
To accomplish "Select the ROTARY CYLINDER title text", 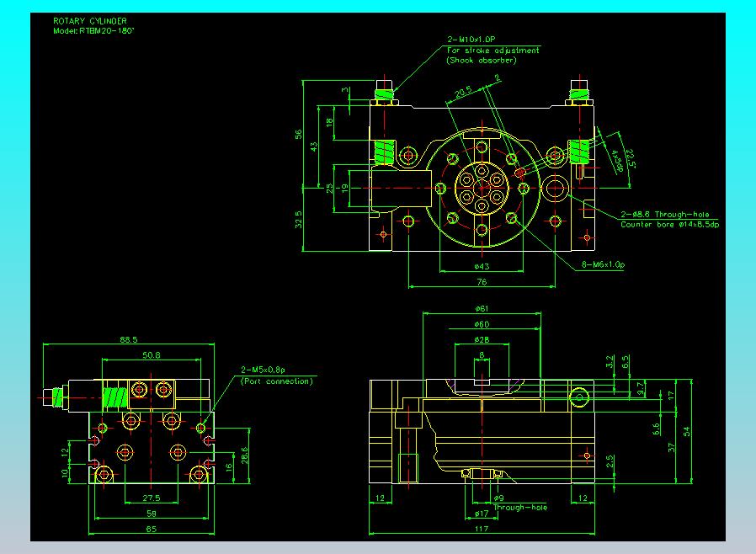I will pyautogui.click(x=90, y=21).
